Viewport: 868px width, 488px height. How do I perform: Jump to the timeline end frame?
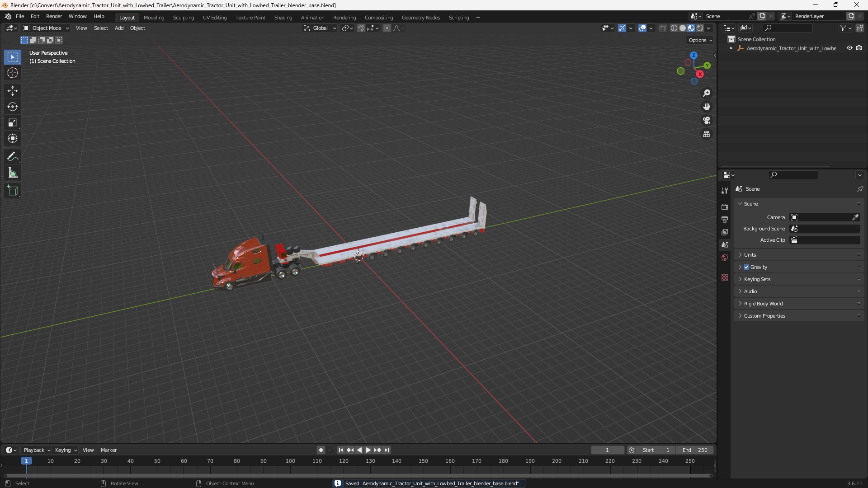tap(387, 450)
